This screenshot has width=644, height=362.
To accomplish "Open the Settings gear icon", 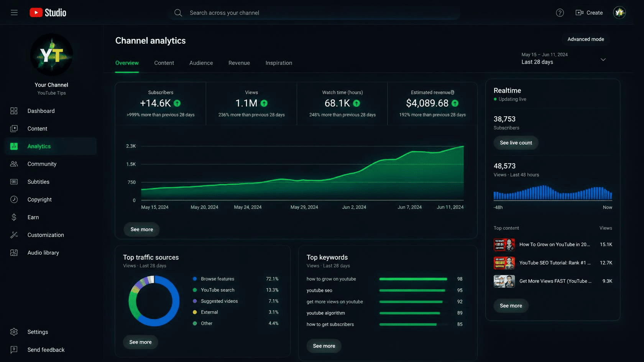I will [x=14, y=332].
